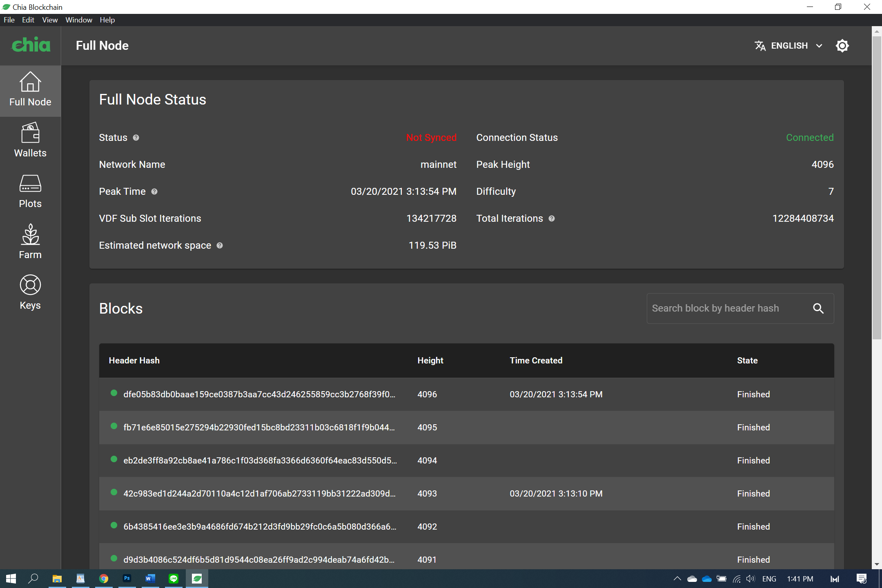Screen dimensions: 882x588
Task: Open the Help menu
Action: pos(107,20)
